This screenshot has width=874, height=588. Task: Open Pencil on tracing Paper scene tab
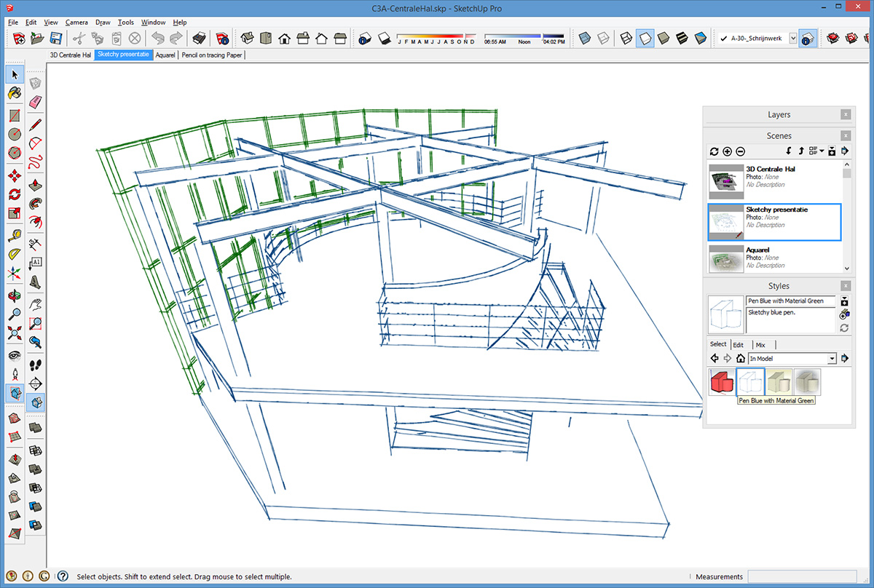tap(212, 55)
